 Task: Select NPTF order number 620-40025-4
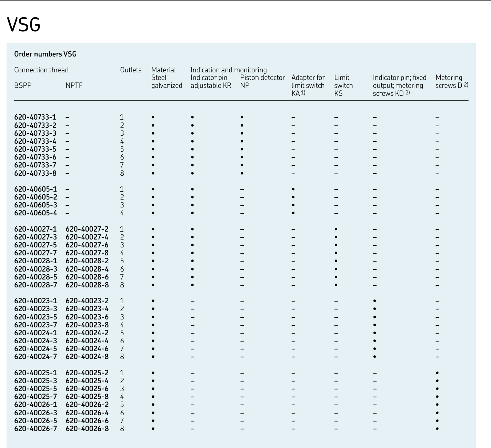pyautogui.click(x=87, y=381)
